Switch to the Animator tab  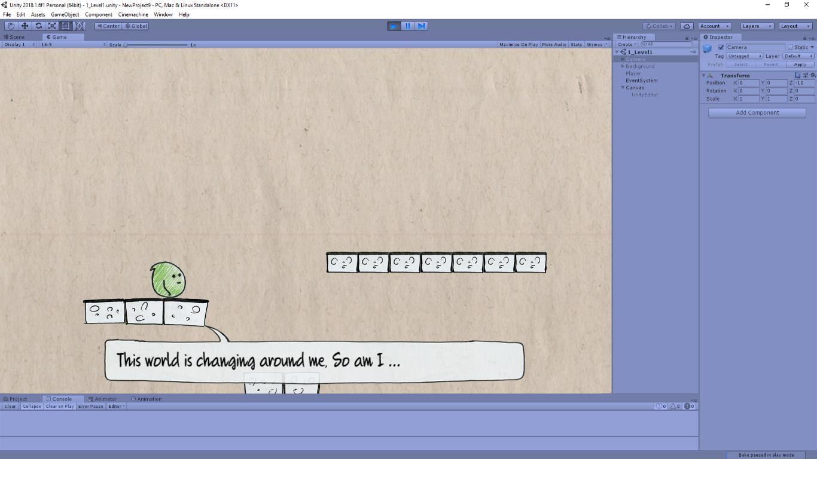[x=102, y=399]
